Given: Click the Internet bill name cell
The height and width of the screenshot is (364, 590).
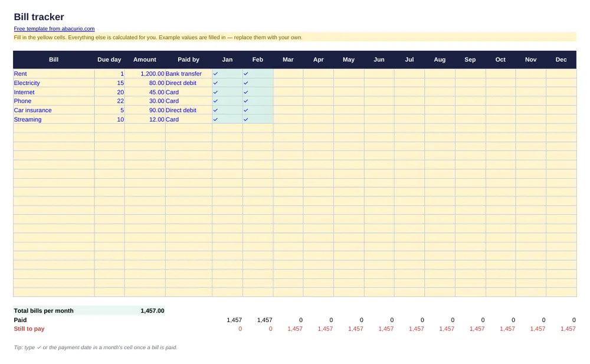Looking at the screenshot, I should coord(54,92).
